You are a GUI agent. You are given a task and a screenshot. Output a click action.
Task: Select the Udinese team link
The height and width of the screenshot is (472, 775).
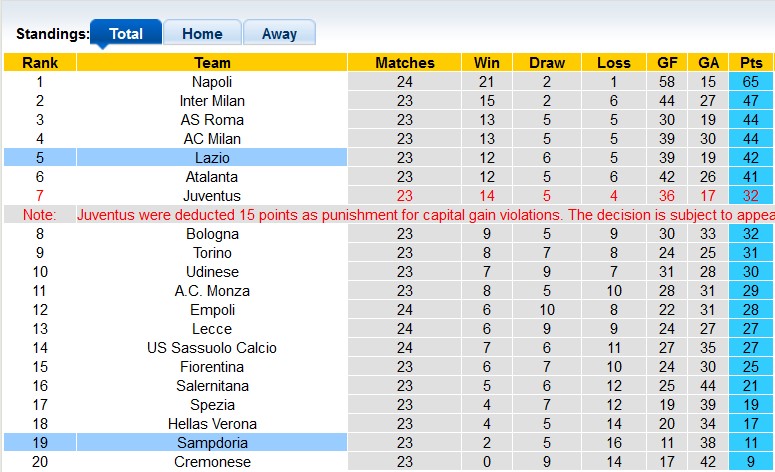pos(212,272)
